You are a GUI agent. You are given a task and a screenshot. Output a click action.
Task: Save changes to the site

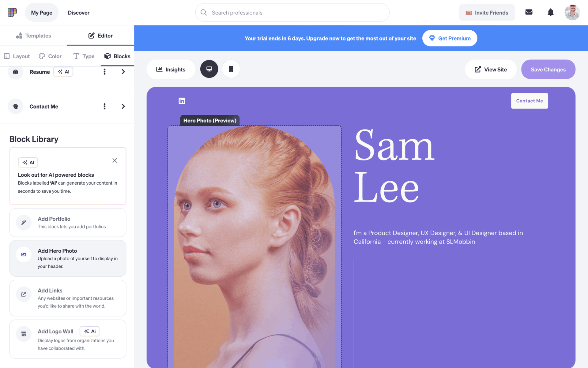(x=548, y=69)
